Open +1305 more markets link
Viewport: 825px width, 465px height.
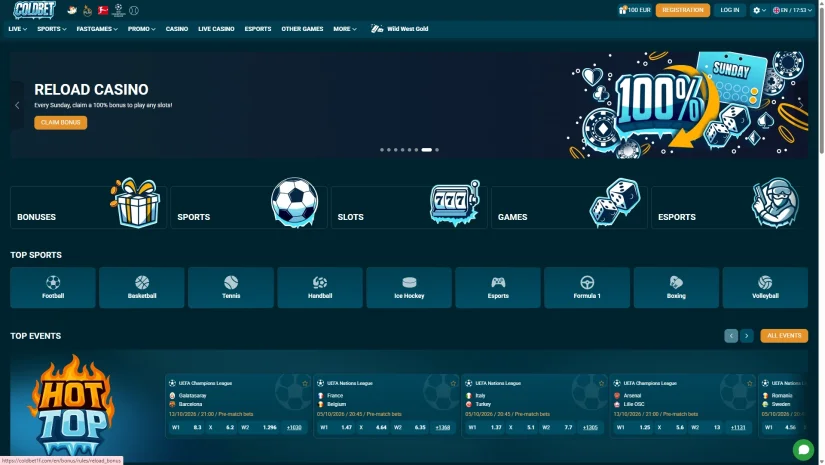[590, 428]
